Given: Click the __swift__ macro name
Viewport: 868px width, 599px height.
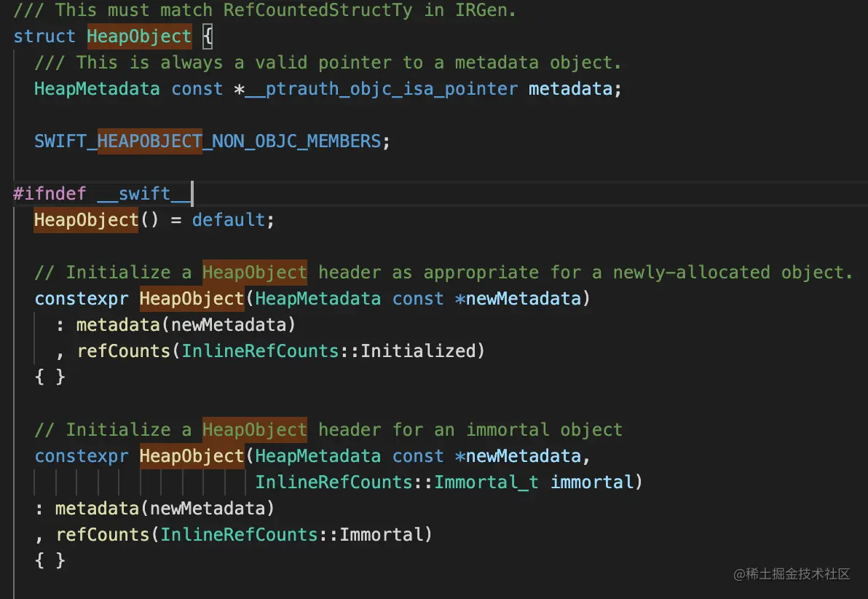Looking at the screenshot, I should [x=144, y=193].
